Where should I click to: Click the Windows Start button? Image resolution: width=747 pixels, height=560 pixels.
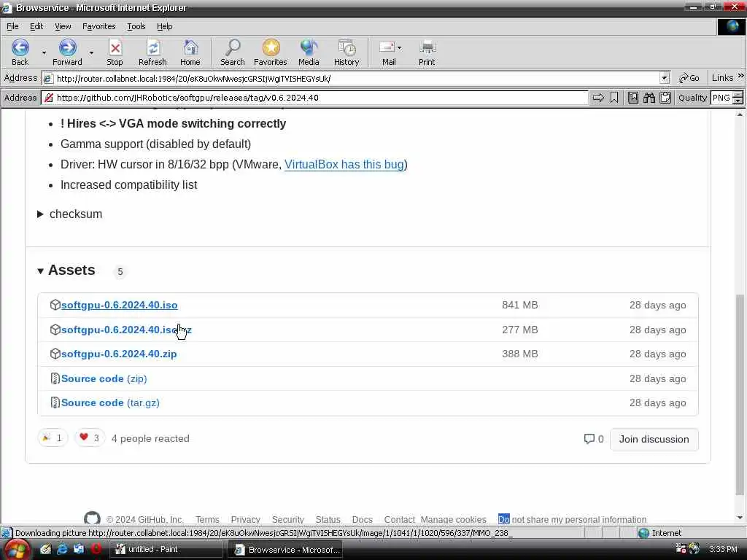pos(16,550)
